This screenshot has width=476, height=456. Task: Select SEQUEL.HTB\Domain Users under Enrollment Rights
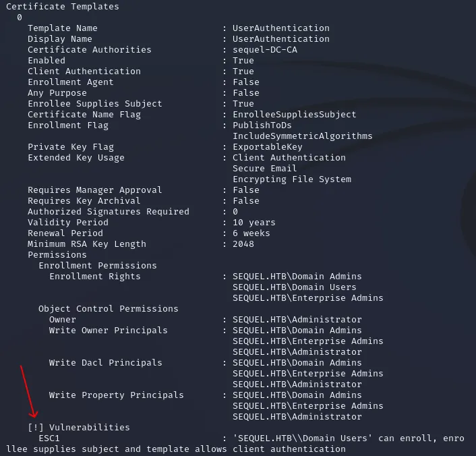tap(294, 287)
